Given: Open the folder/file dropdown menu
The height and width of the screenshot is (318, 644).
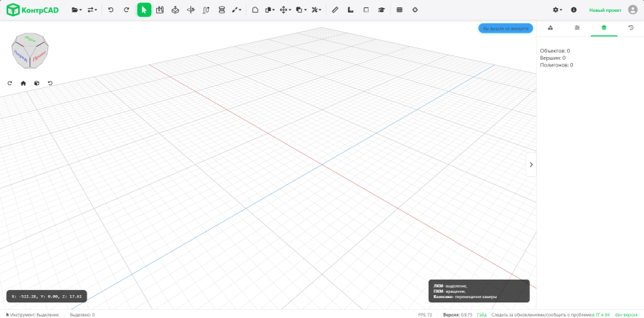Looking at the screenshot, I should coord(76,10).
